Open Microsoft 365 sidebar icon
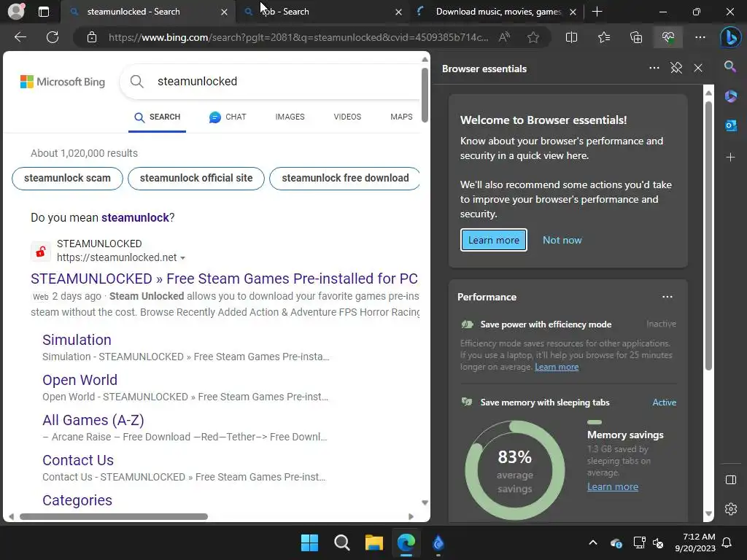This screenshot has width=747, height=560. click(x=730, y=96)
